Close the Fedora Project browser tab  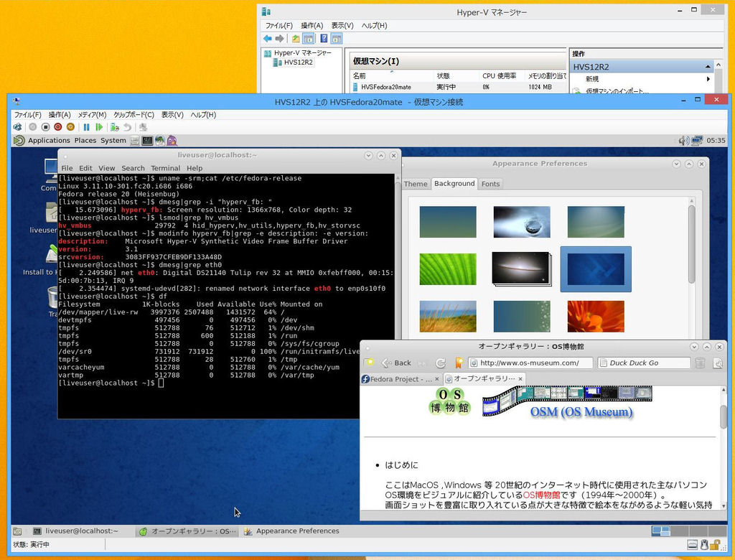437,379
